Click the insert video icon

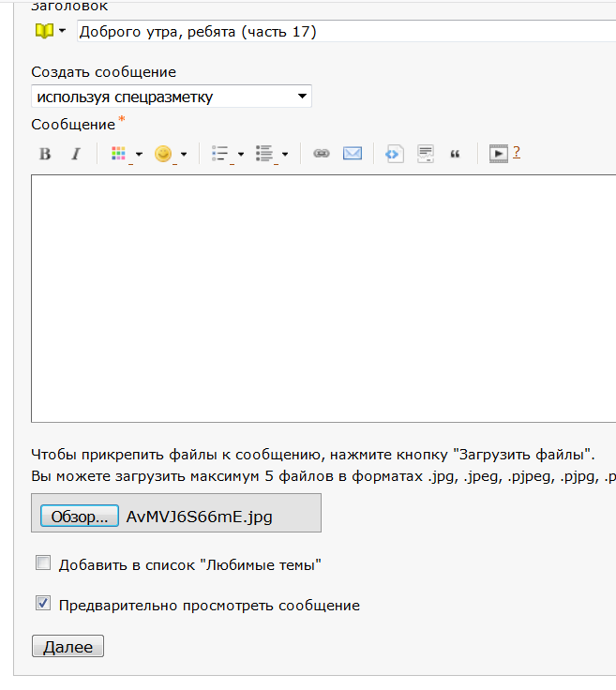499,154
